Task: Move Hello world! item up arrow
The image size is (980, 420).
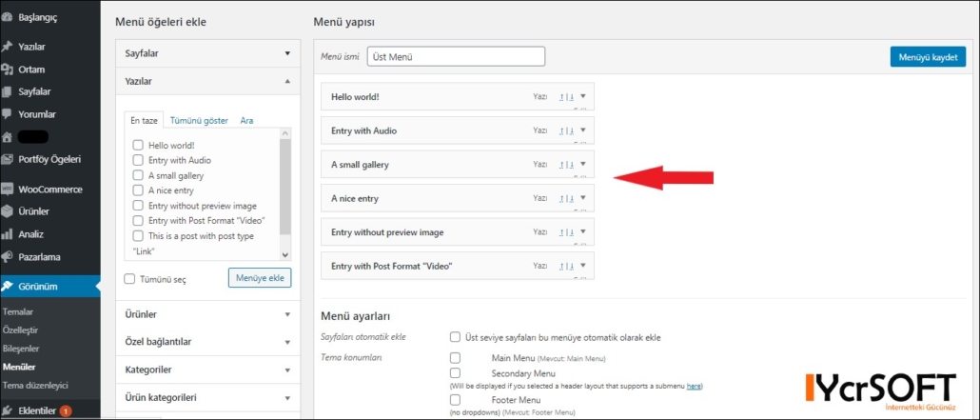Action: point(561,96)
